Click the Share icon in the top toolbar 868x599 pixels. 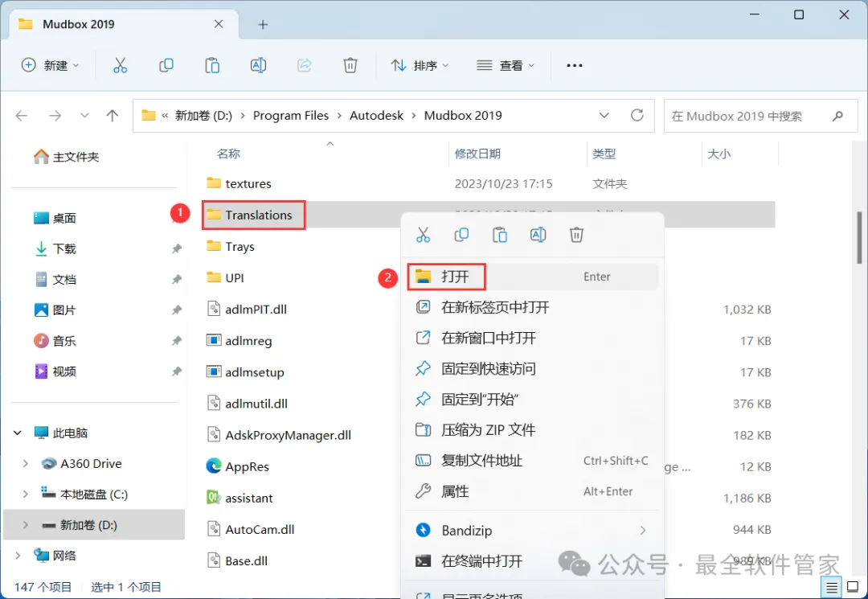pyautogui.click(x=305, y=65)
